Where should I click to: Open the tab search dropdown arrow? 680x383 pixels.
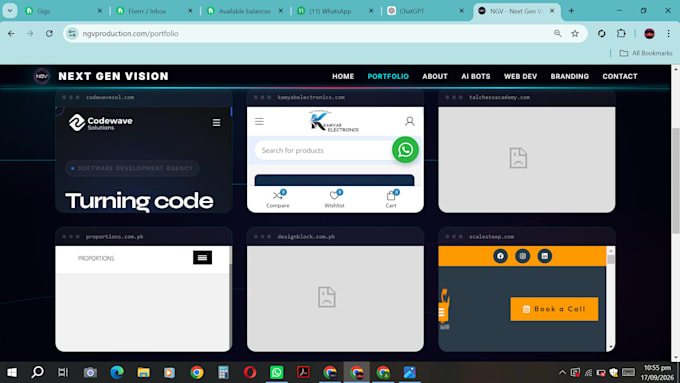point(10,11)
